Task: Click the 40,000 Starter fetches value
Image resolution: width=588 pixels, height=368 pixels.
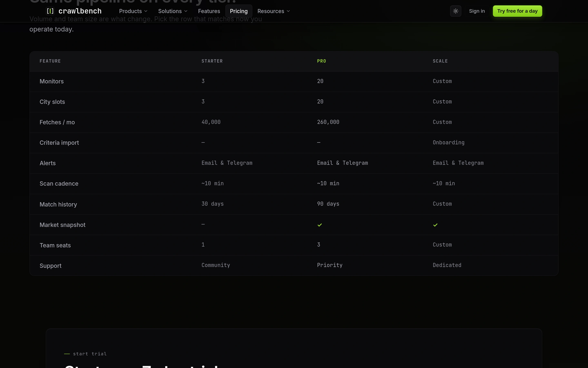Action: tap(211, 122)
